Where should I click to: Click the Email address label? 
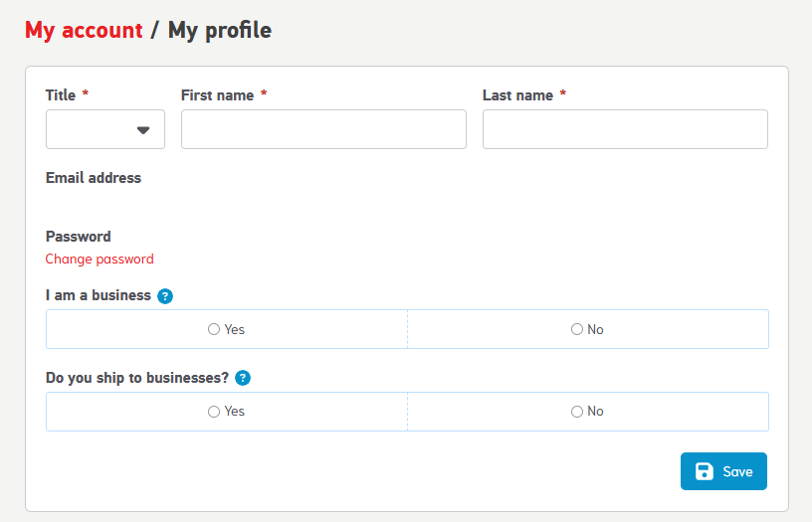(94, 178)
